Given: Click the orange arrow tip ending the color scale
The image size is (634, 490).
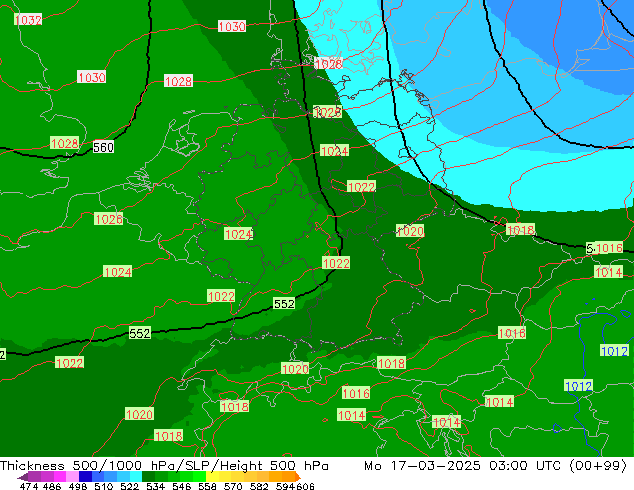Looking at the screenshot, I should [x=298, y=477].
